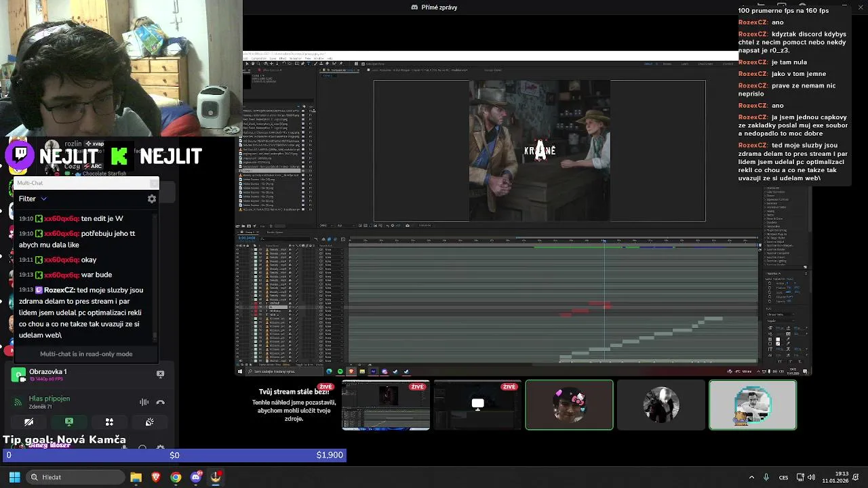The width and height of the screenshot is (868, 488).
Task: Open the Multi-Chat settings gear
Action: [x=152, y=199]
